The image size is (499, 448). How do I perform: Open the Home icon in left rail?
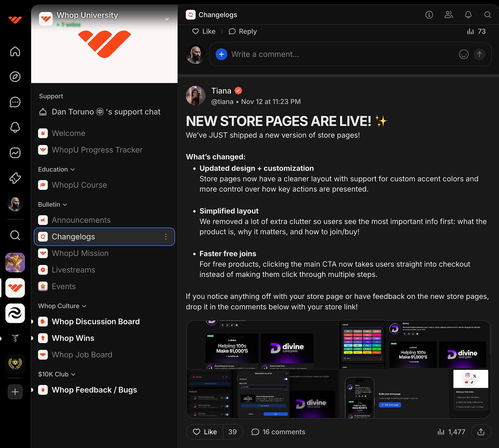point(15,51)
